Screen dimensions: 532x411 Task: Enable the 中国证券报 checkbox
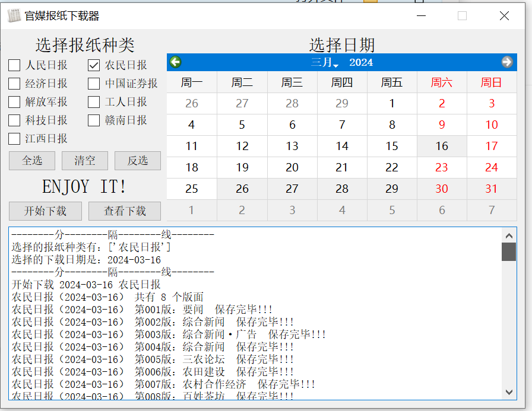(x=94, y=84)
